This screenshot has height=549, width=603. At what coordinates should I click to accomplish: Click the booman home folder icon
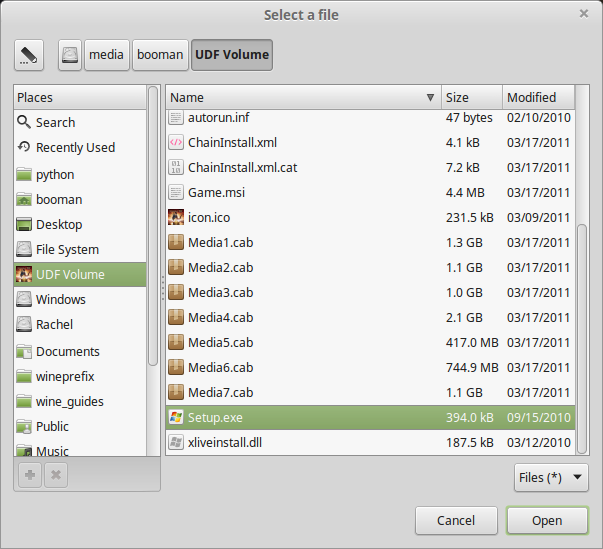click(24, 199)
